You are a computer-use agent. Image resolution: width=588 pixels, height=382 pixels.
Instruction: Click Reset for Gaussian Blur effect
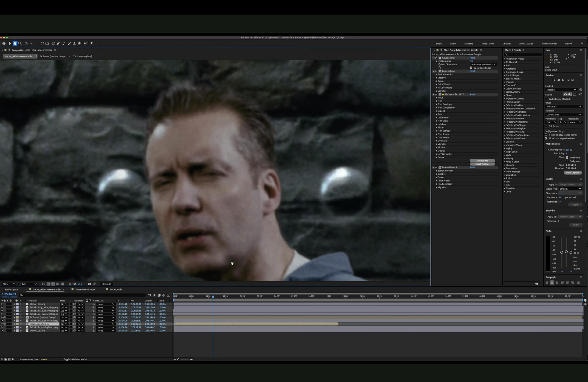pyautogui.click(x=472, y=58)
